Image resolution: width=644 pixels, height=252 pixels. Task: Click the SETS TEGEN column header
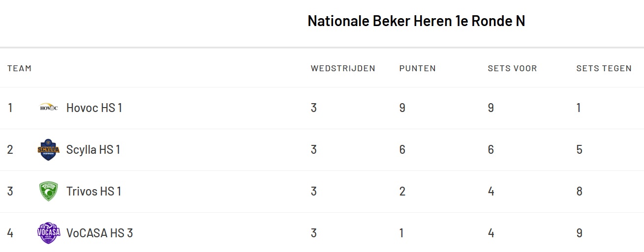(x=604, y=68)
